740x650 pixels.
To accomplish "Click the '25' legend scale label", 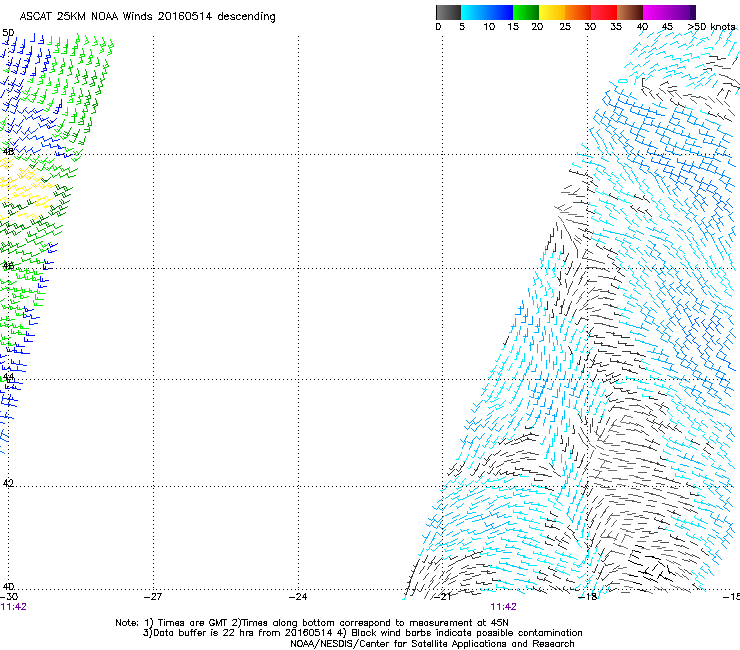I will pyautogui.click(x=565, y=26).
